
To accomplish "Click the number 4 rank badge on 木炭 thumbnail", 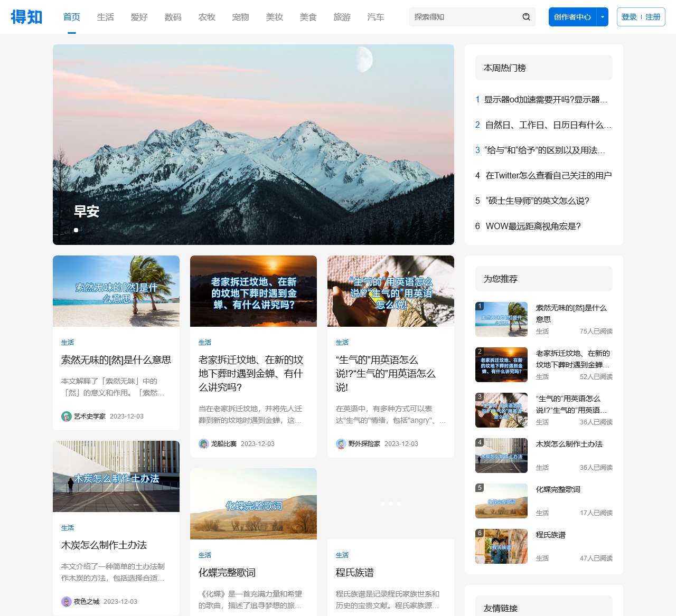I will click(x=480, y=441).
